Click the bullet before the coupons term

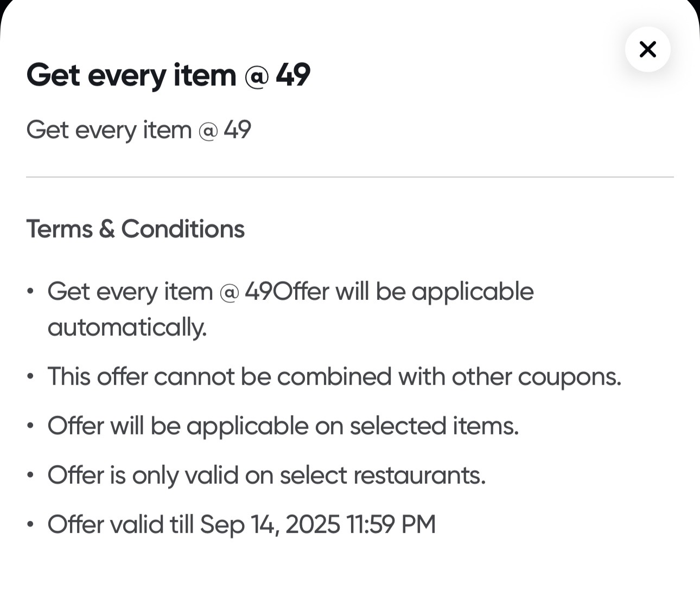coord(31,376)
